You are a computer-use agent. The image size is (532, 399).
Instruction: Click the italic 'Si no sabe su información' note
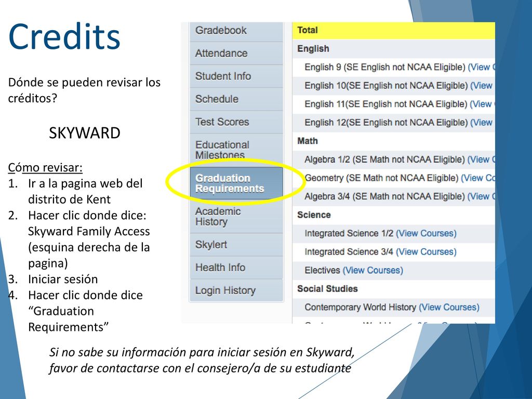pos(202,361)
